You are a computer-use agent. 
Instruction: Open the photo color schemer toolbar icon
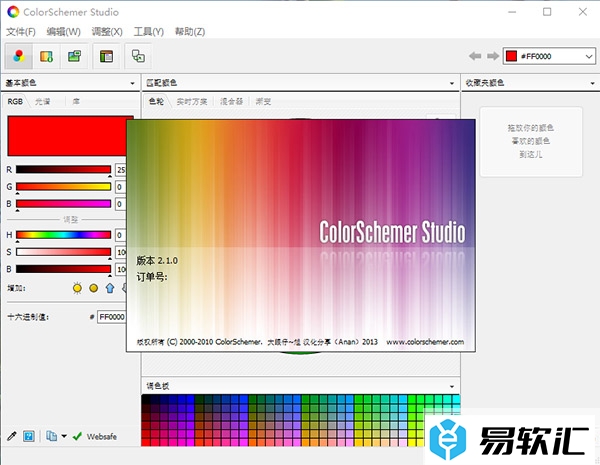74,56
